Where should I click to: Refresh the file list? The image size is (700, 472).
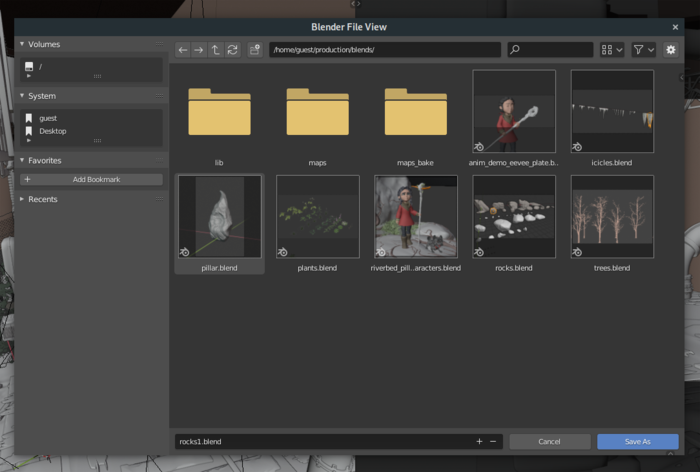[x=233, y=50]
